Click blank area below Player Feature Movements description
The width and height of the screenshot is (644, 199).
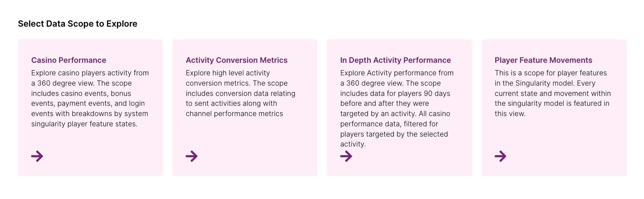pyautogui.click(x=554, y=133)
